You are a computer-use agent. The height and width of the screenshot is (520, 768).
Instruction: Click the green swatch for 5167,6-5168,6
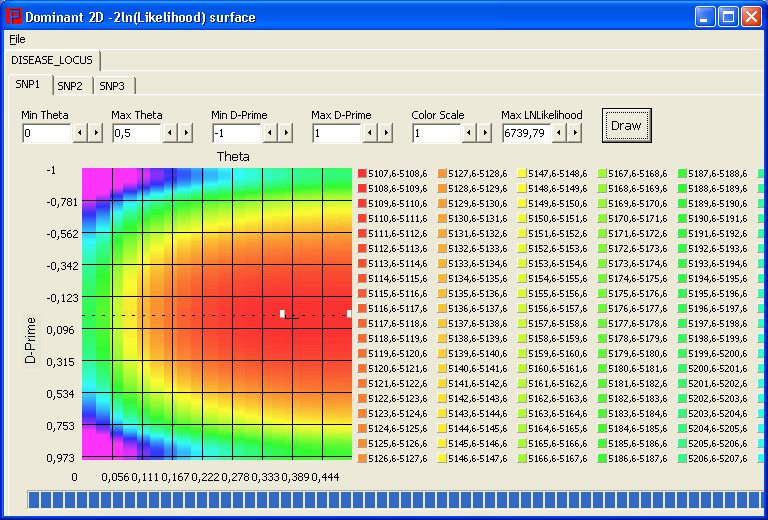click(x=602, y=173)
